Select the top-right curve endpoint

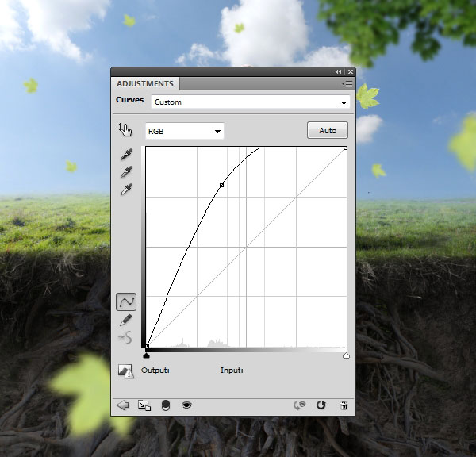point(345,148)
